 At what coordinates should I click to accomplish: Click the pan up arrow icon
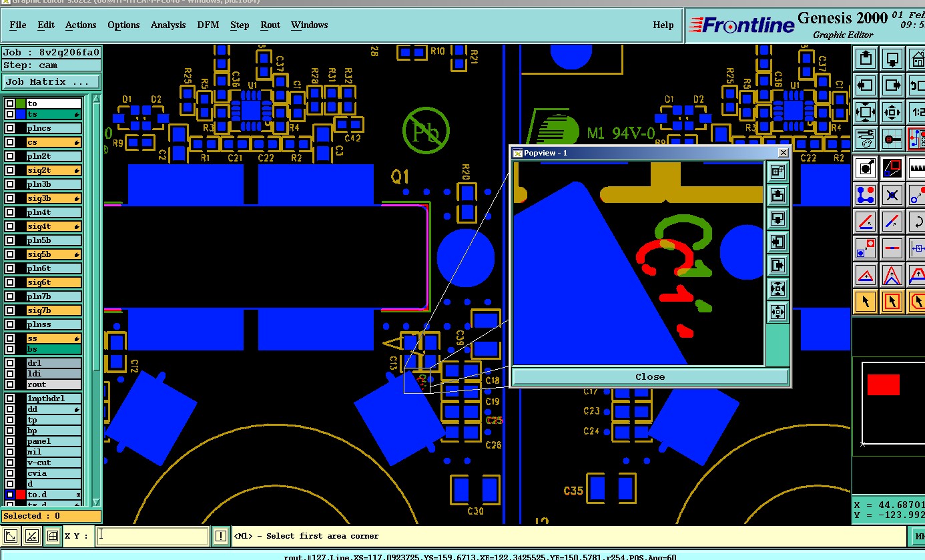click(x=866, y=58)
